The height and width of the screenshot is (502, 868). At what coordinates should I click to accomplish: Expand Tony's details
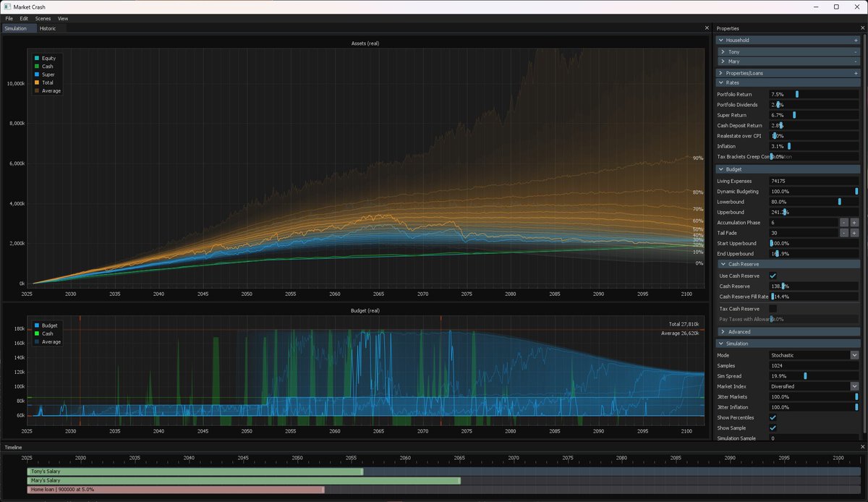(x=723, y=52)
